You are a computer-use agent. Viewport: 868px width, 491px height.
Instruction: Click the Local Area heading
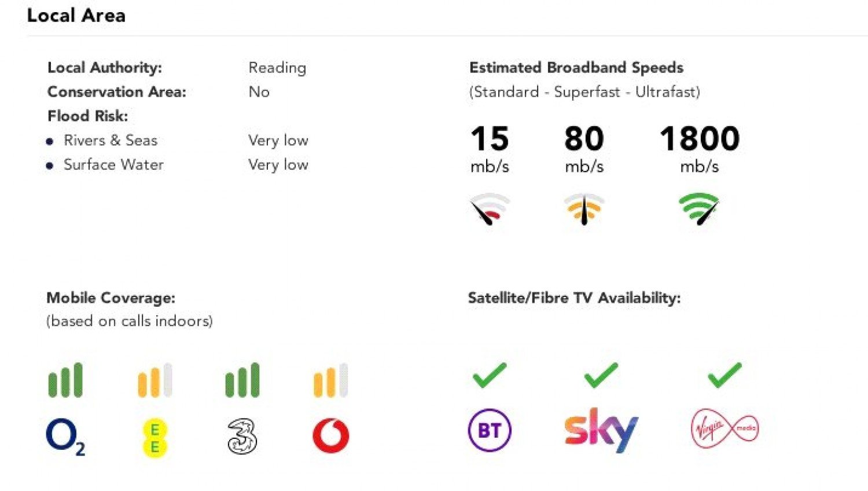click(x=76, y=16)
